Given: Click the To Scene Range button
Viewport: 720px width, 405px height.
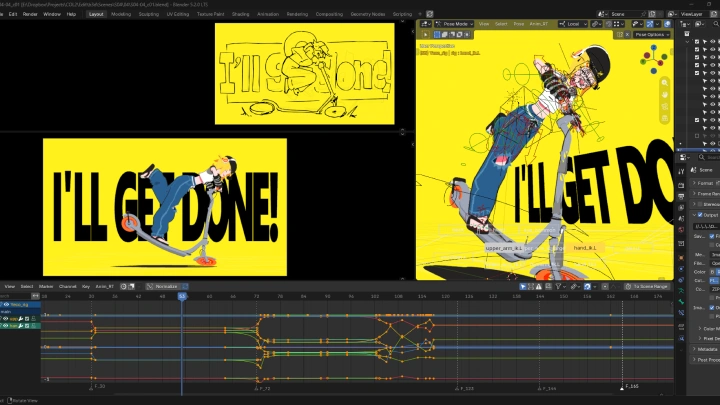Looking at the screenshot, I should [647, 287].
